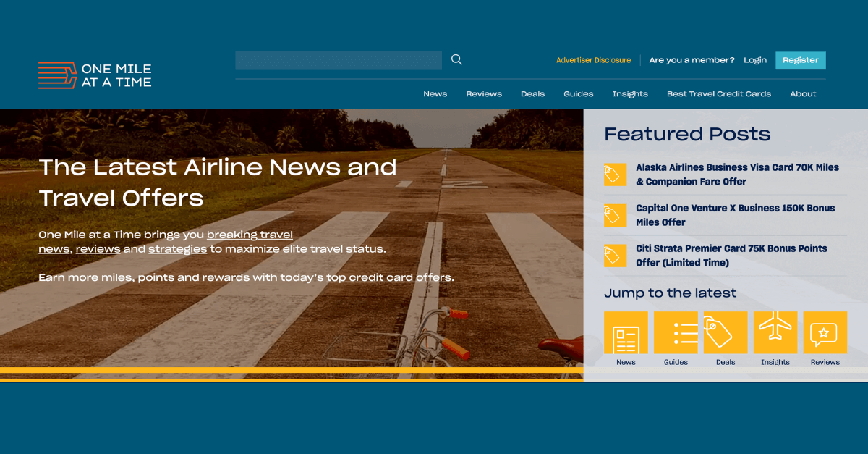
Task: Click the Deals price-tag icon in Jump section
Action: click(x=726, y=332)
